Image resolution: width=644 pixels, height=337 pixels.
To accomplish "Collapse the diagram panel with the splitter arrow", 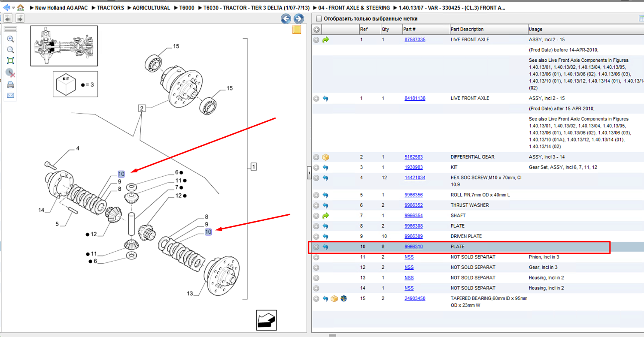I will (309, 173).
